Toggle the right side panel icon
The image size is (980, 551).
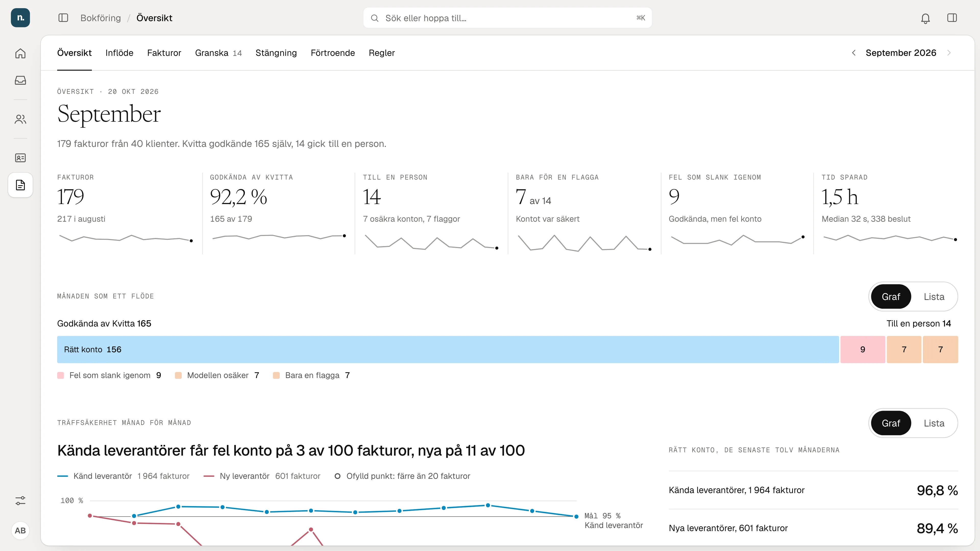(952, 18)
